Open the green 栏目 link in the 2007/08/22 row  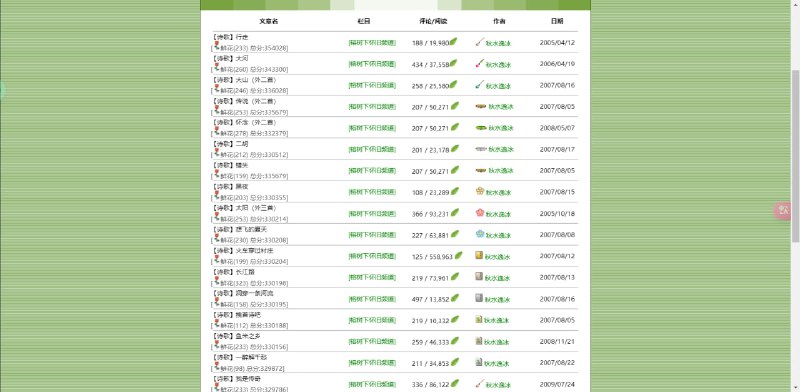tap(372, 363)
